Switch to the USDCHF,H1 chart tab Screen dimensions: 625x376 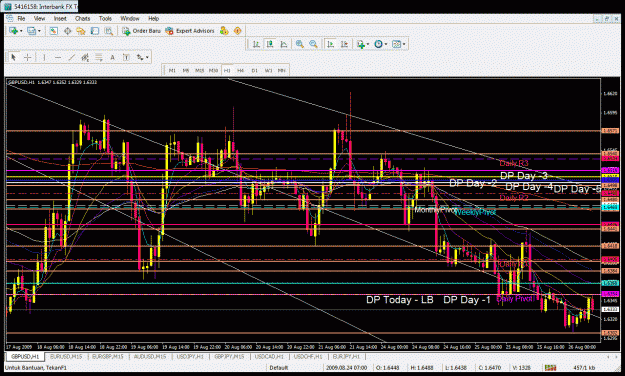coord(308,356)
